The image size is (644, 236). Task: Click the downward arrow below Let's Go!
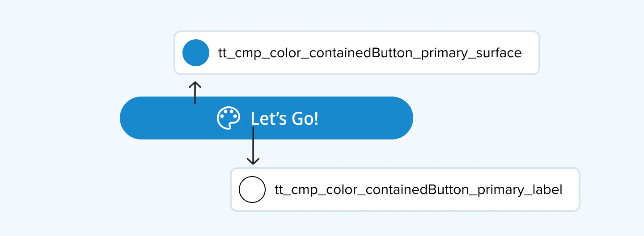click(x=253, y=146)
